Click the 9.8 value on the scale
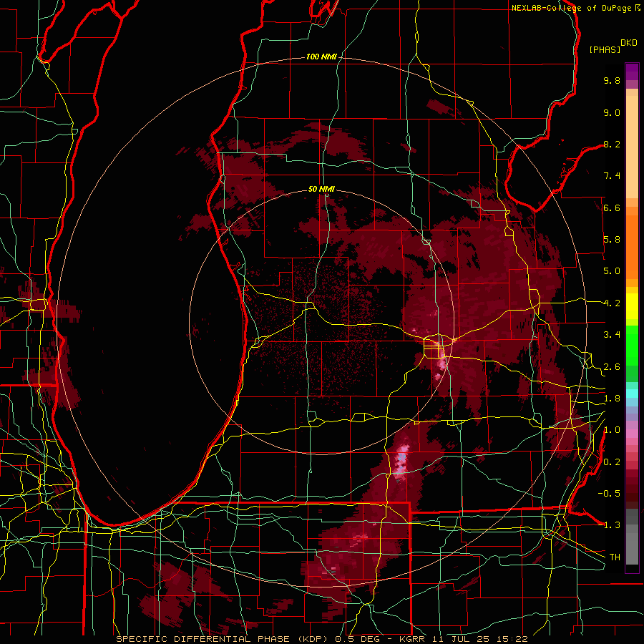This screenshot has height=644, width=644. (612, 80)
